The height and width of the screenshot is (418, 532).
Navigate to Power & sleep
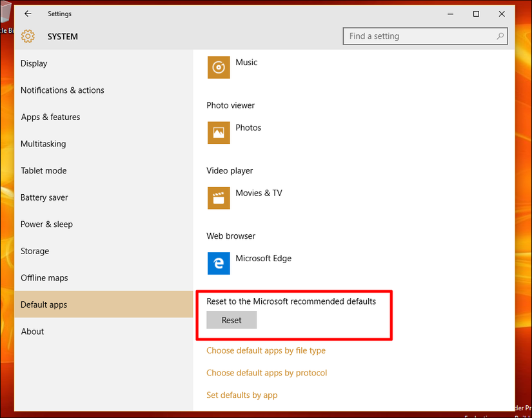46,224
